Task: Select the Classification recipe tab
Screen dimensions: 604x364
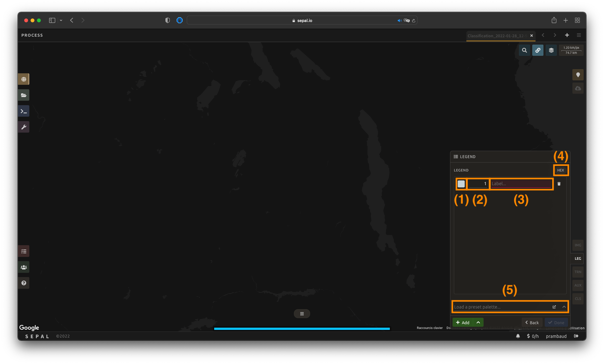Action: click(497, 36)
